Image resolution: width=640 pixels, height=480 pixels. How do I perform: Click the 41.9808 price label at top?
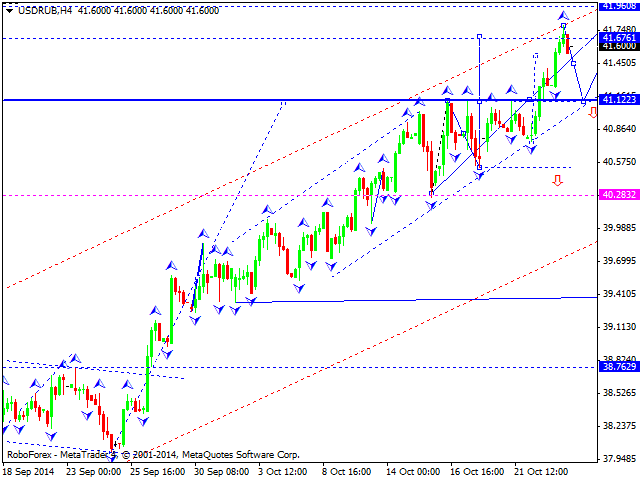(x=616, y=5)
